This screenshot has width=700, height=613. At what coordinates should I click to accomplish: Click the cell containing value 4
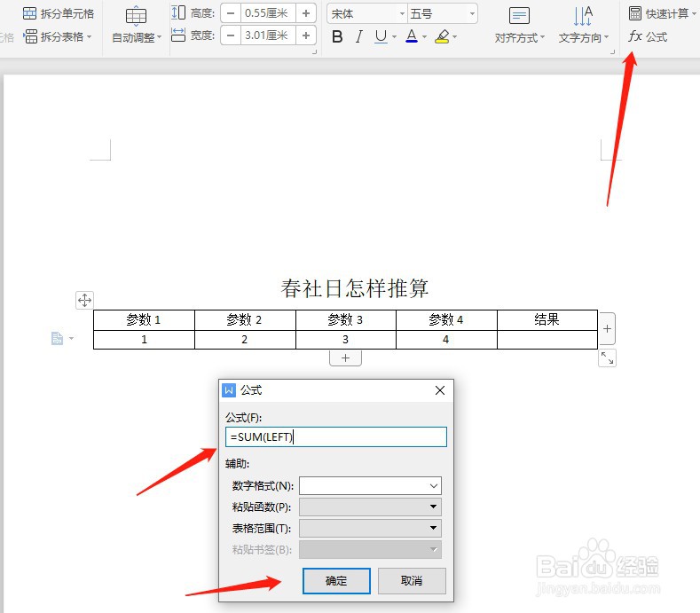446,340
